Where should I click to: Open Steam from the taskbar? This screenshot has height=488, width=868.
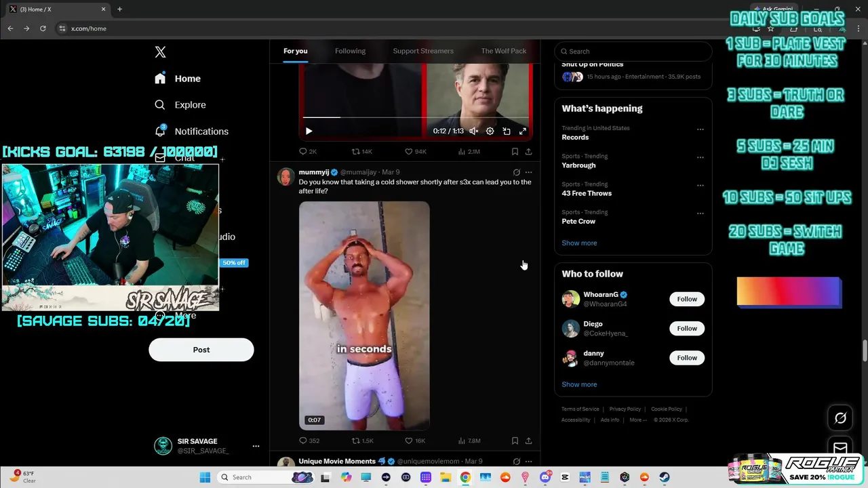pyautogui.click(x=664, y=477)
